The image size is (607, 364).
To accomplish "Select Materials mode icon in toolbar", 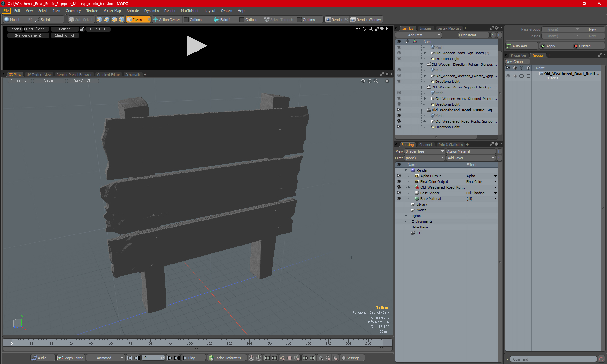I will (x=121, y=20).
